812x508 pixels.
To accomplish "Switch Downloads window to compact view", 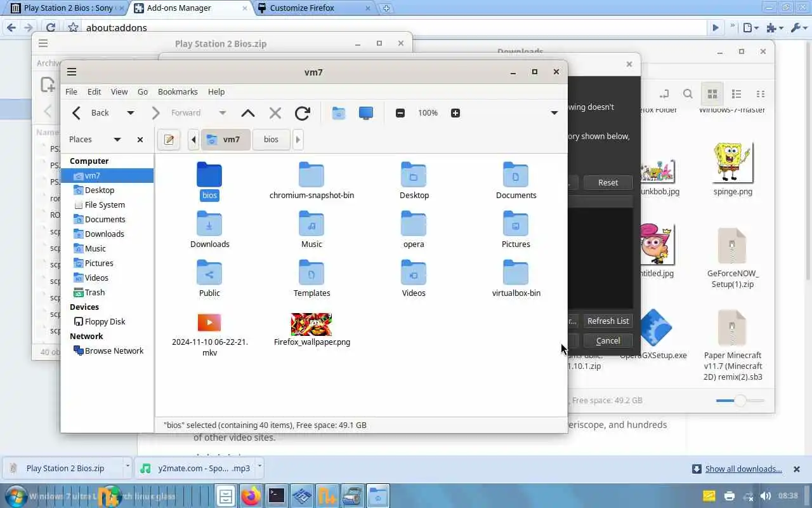I will [x=761, y=94].
